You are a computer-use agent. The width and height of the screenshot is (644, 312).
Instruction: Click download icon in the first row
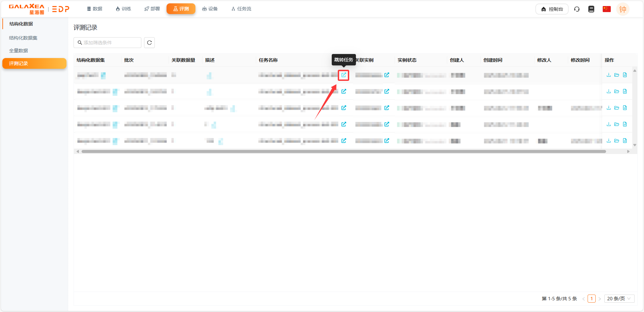[608, 75]
